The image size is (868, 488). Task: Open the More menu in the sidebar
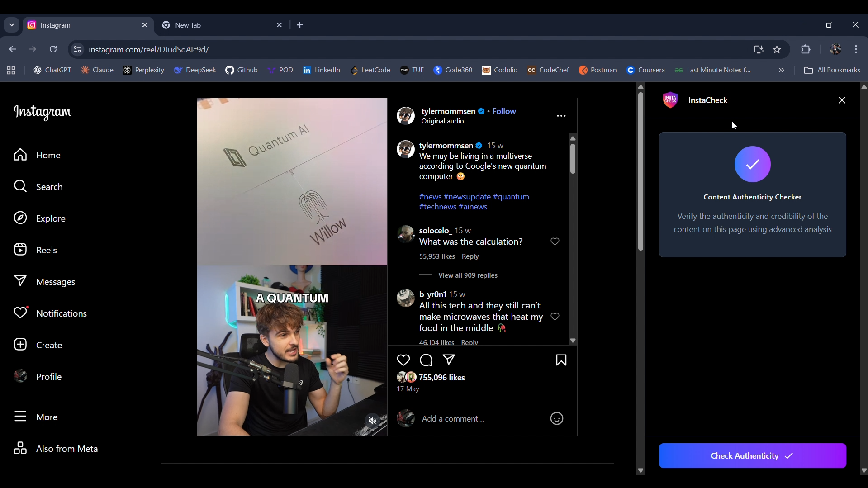(36, 417)
